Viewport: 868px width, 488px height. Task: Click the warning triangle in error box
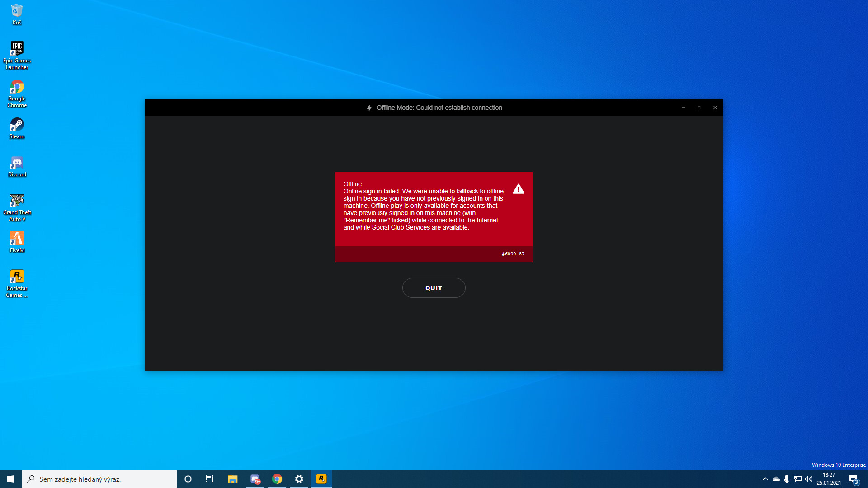pos(519,189)
